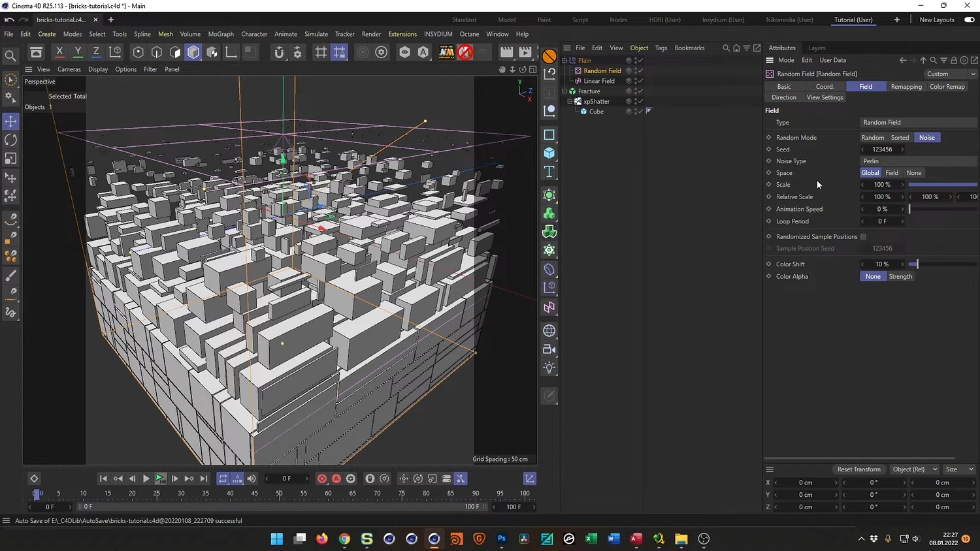
Task: Click the Camera object icon
Action: point(549,349)
